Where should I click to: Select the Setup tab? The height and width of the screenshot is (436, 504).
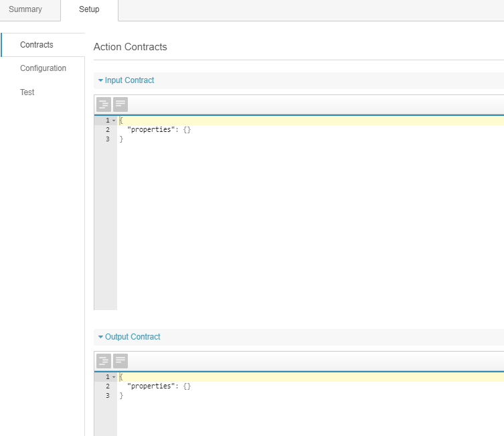click(x=89, y=9)
